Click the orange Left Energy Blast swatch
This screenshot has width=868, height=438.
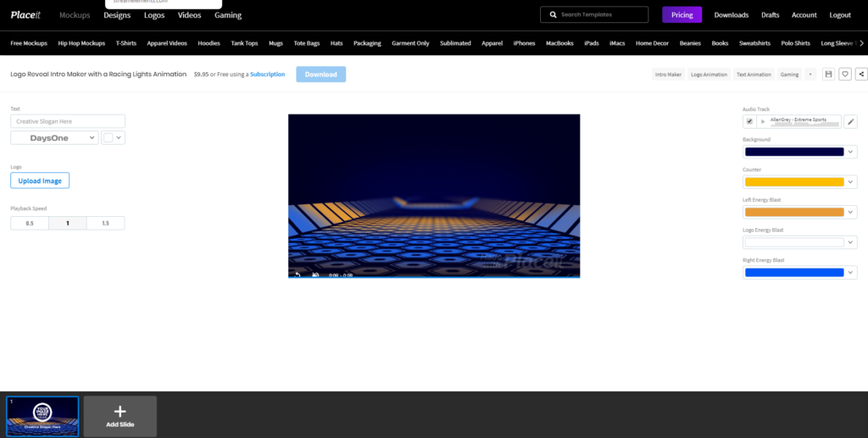(793, 212)
